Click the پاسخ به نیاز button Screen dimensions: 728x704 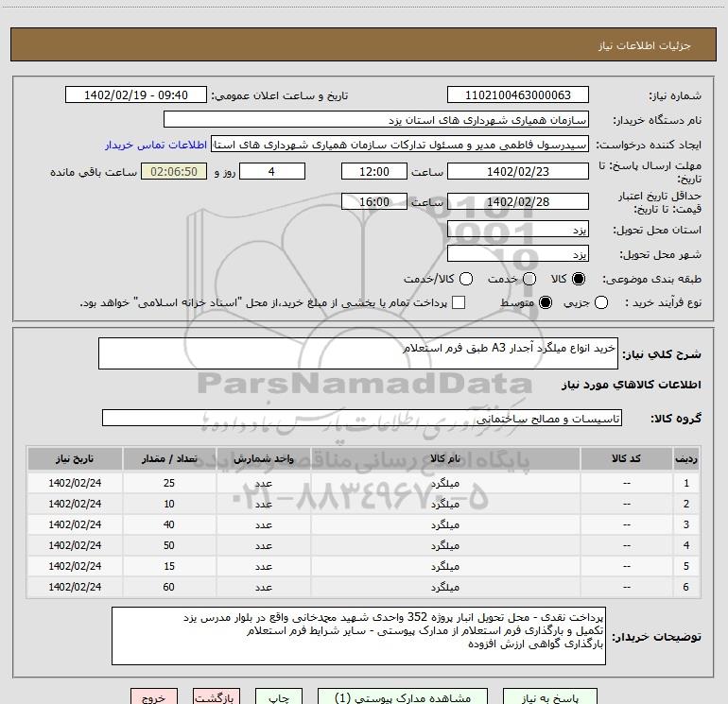click(x=549, y=697)
